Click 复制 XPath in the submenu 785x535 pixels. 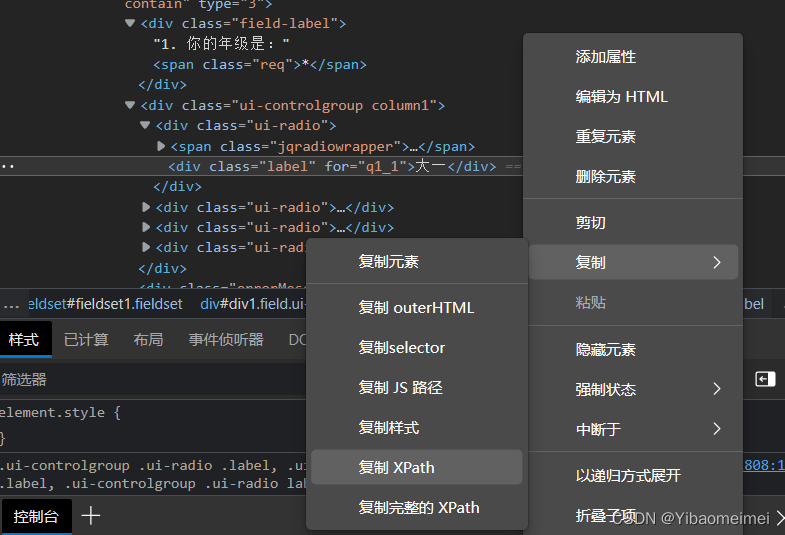[417, 467]
